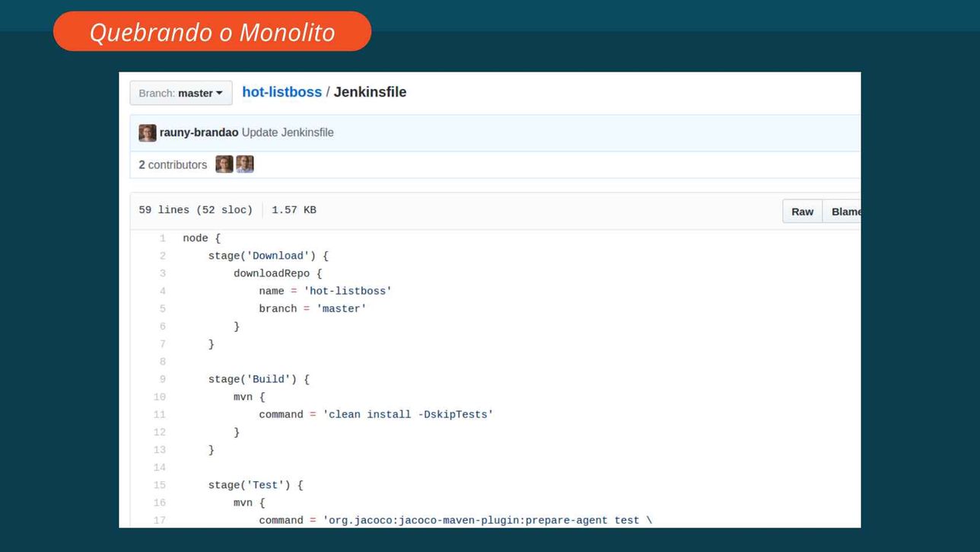Select line number 1

pyautogui.click(x=162, y=238)
